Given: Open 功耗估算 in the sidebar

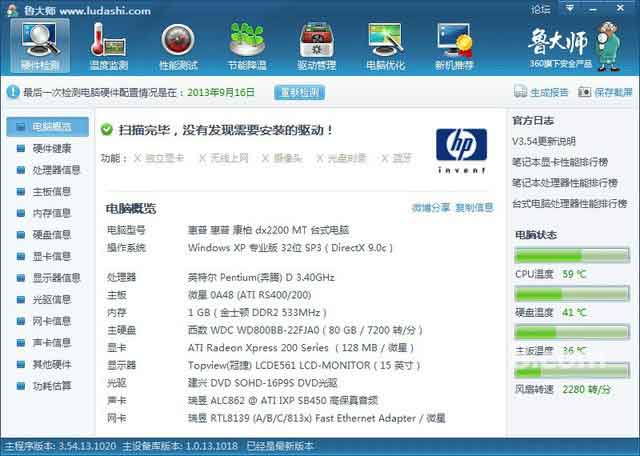Looking at the screenshot, I should click(x=51, y=386).
